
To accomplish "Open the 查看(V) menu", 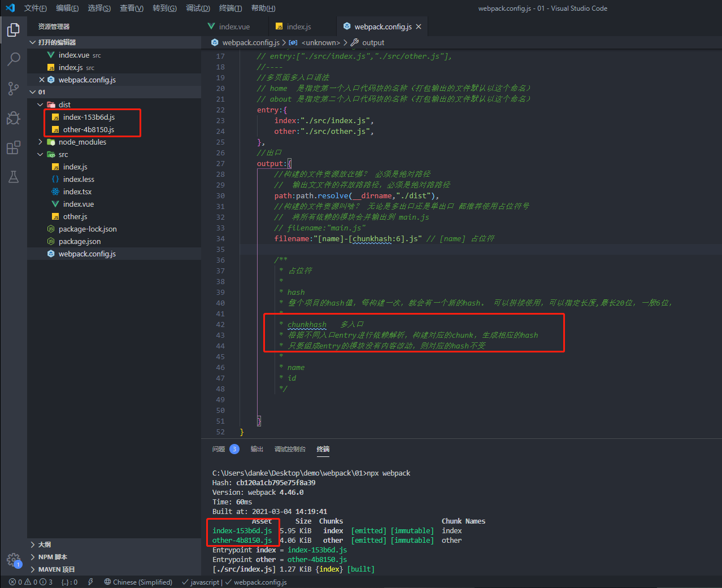I will [132, 8].
